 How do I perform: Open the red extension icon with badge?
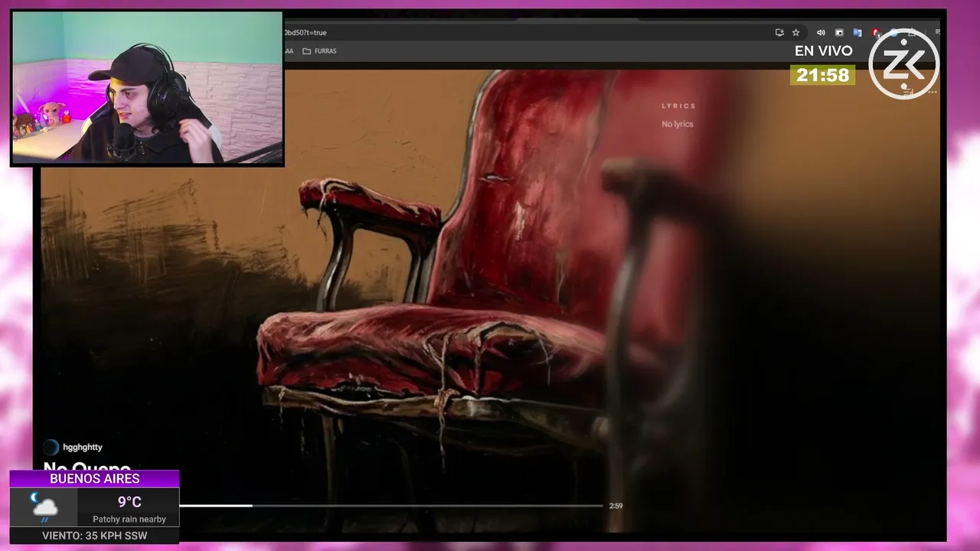coord(876,33)
